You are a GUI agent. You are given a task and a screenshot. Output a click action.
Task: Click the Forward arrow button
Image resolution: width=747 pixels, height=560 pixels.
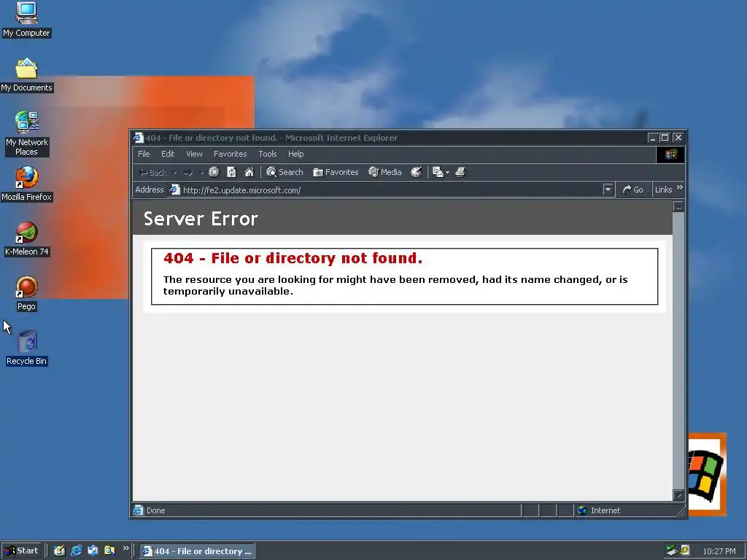187,172
